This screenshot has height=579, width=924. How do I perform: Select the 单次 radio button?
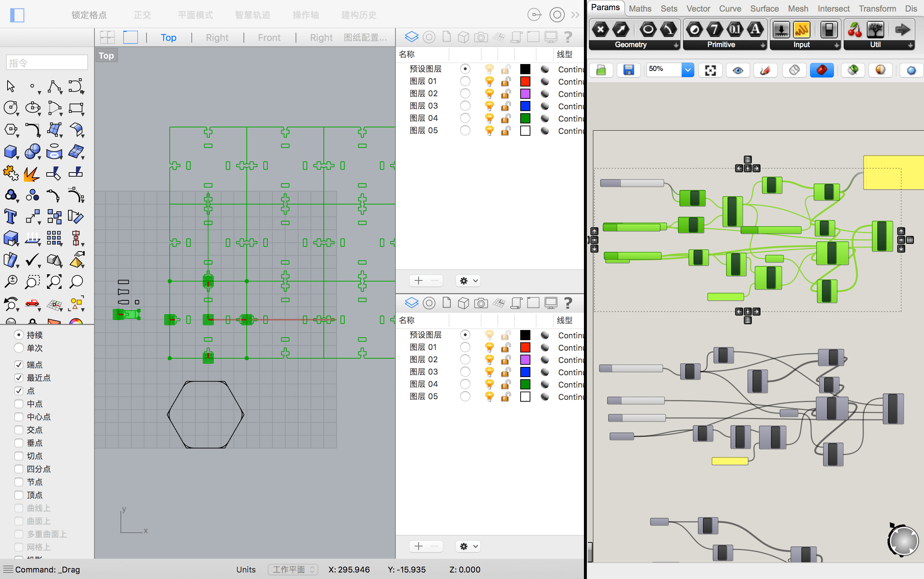coord(19,348)
